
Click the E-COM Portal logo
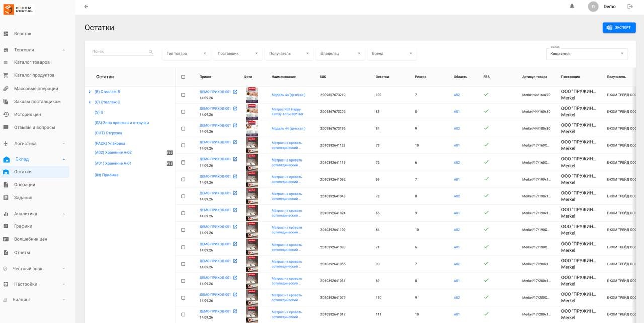[x=18, y=9]
